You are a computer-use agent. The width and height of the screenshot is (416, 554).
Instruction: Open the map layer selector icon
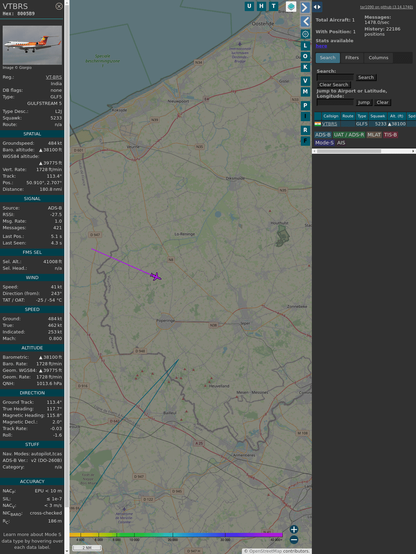tap(291, 6)
